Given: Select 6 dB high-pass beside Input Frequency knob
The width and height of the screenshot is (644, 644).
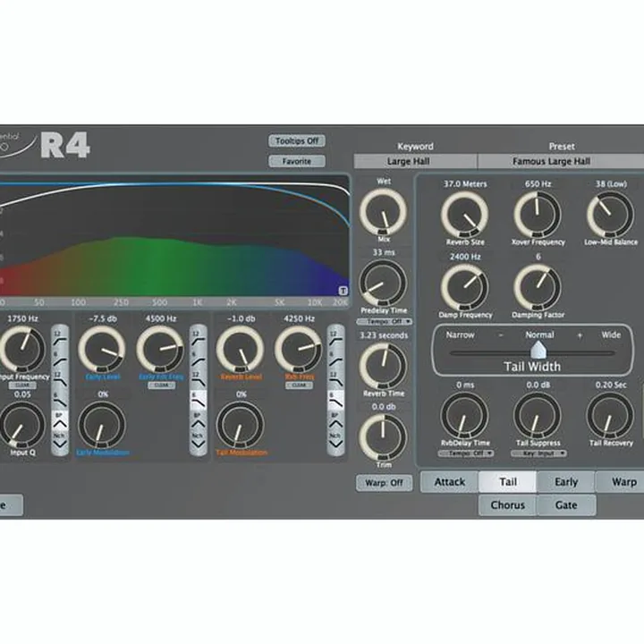Looking at the screenshot, I should tap(60, 359).
